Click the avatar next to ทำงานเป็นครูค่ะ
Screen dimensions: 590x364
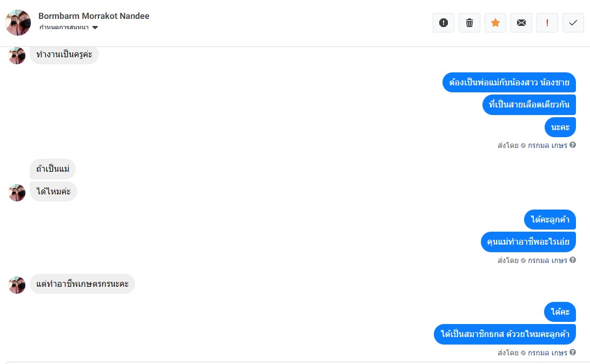coord(17,56)
